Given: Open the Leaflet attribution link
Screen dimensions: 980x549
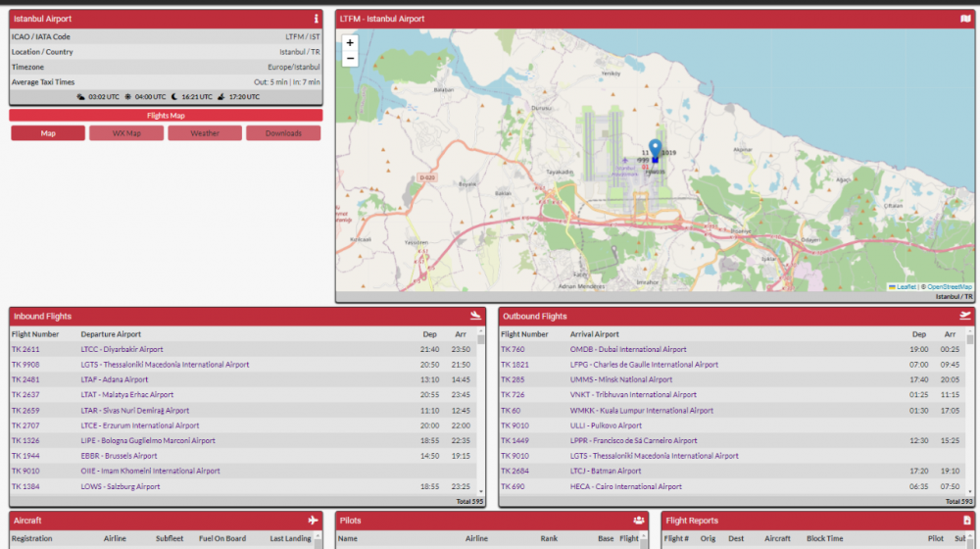Looking at the screenshot, I should click(906, 286).
